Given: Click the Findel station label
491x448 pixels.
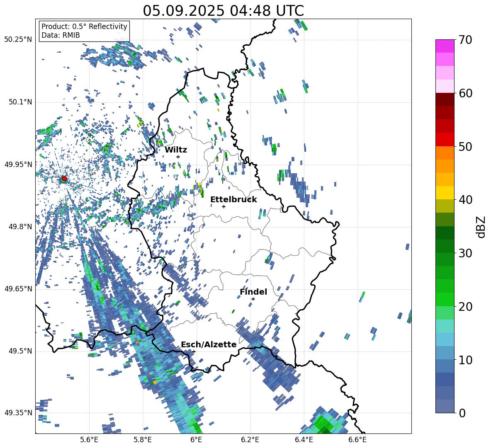Looking at the screenshot, I should (x=253, y=292).
